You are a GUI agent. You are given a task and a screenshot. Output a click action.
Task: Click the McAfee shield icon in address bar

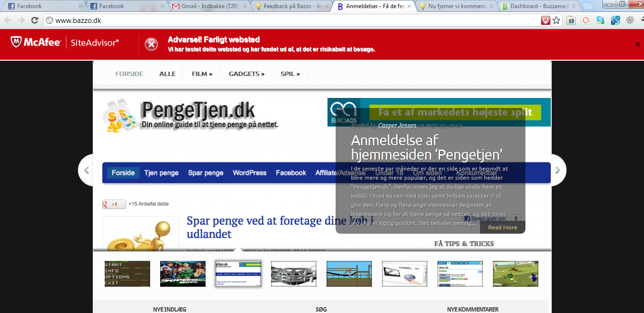click(546, 21)
